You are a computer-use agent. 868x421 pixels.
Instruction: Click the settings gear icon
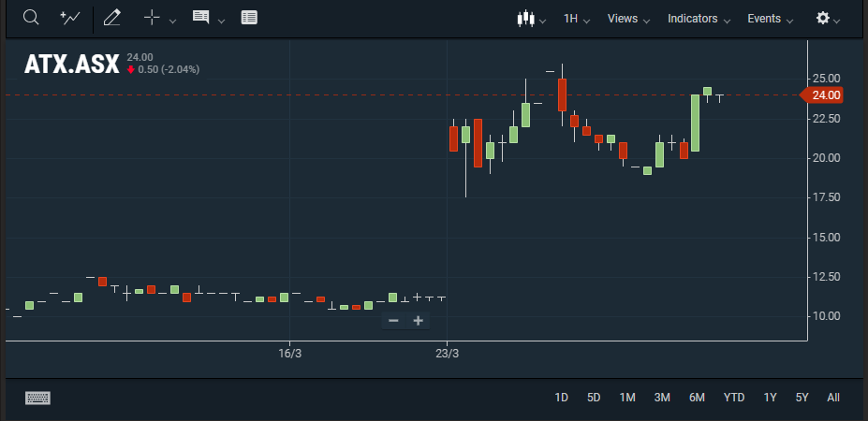point(823,19)
